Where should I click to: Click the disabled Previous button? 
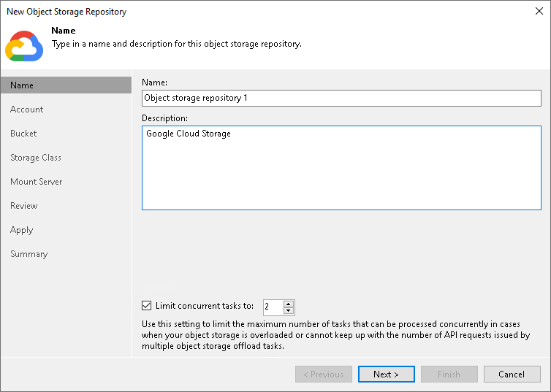[323, 374]
